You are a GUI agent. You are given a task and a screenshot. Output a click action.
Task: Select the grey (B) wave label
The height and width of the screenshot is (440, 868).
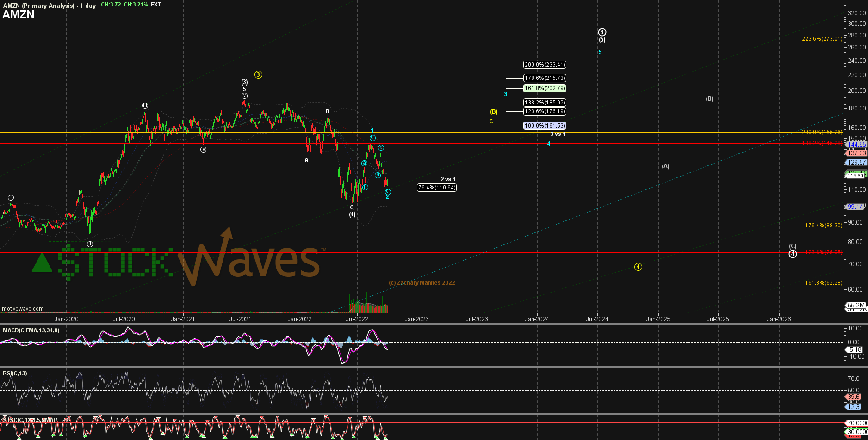[709, 98]
